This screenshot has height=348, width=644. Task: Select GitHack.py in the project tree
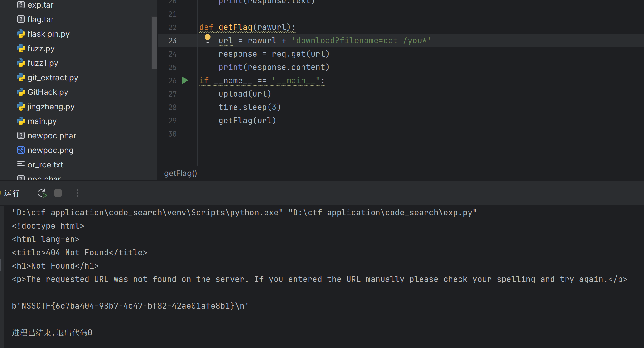(x=48, y=92)
